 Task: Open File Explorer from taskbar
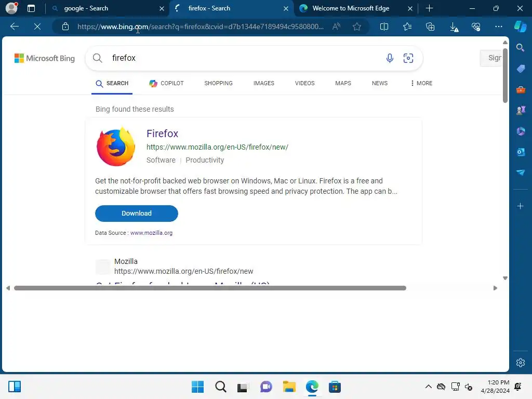289,387
